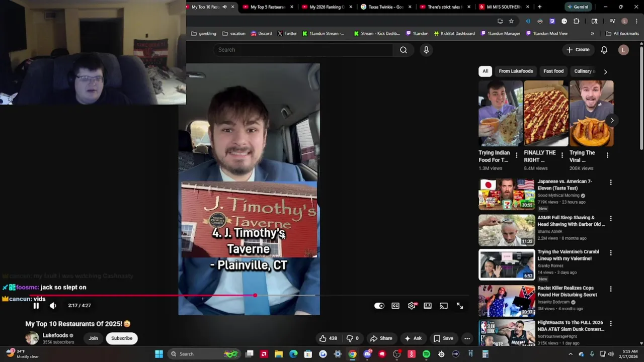The height and width of the screenshot is (362, 644).
Task: Switch to MI MI'S SOUTHERN tab
Action: tap(503, 7)
